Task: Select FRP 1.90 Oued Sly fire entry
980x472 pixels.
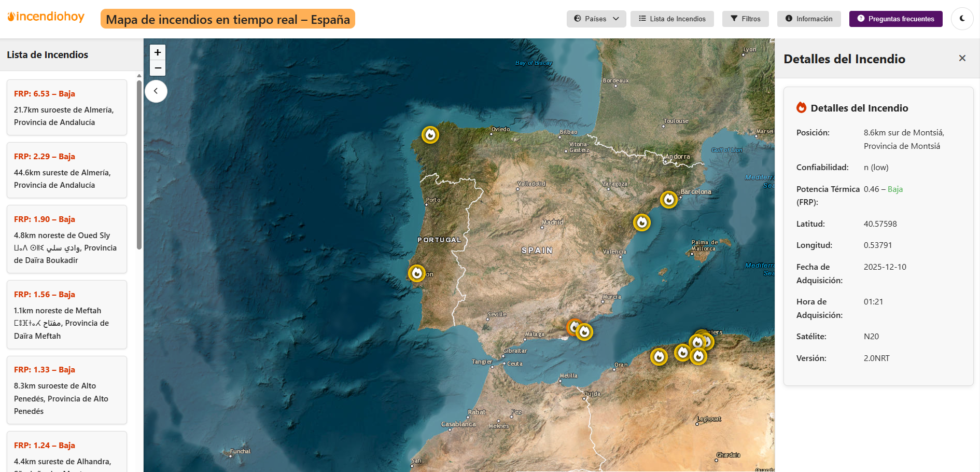Action: pyautogui.click(x=67, y=239)
